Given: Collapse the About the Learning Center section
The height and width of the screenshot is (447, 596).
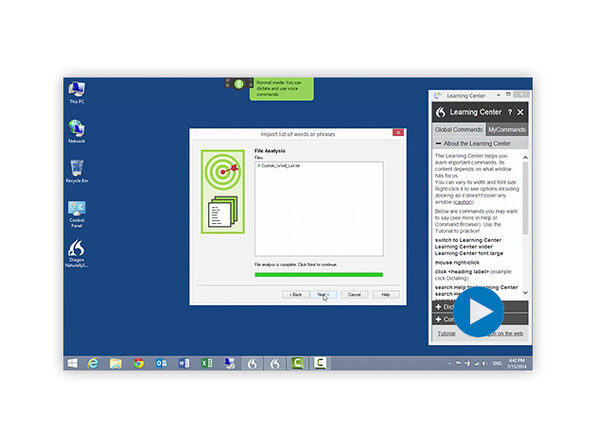Looking at the screenshot, I should point(438,144).
